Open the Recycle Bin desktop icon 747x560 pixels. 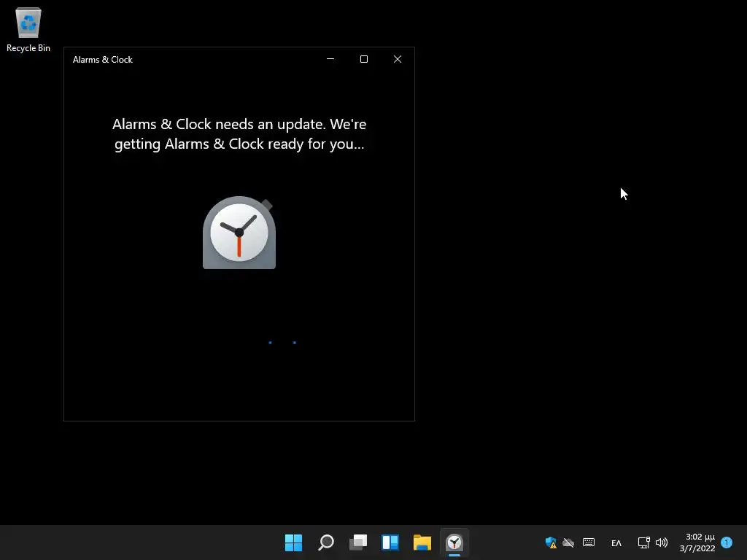coord(28,29)
